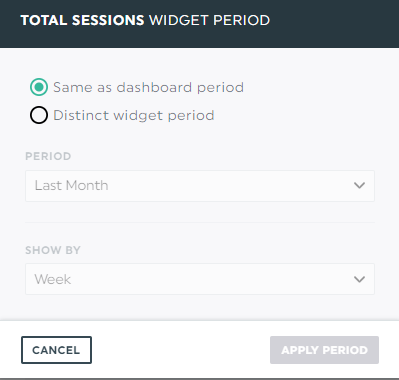
Task: Click the dark dialog header bar
Action: [199, 24]
